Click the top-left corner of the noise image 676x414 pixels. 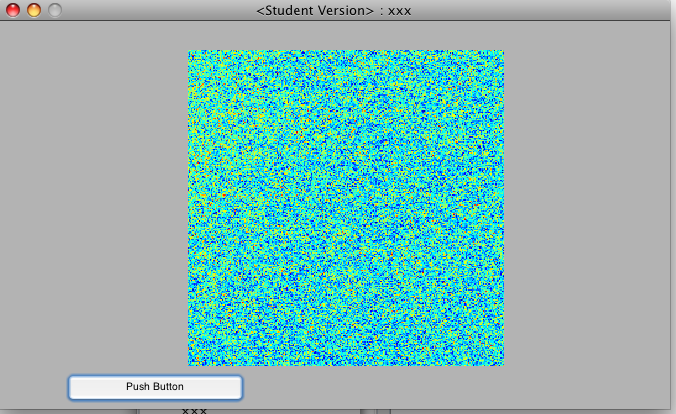190,52
